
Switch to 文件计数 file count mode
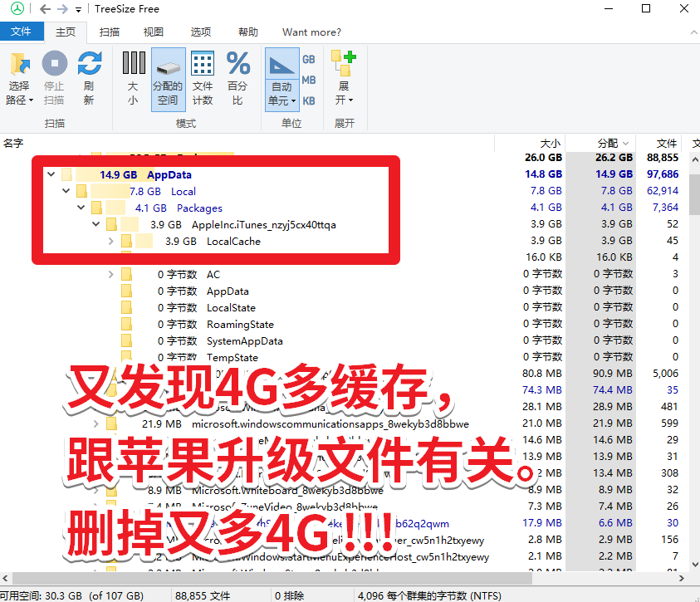203,78
